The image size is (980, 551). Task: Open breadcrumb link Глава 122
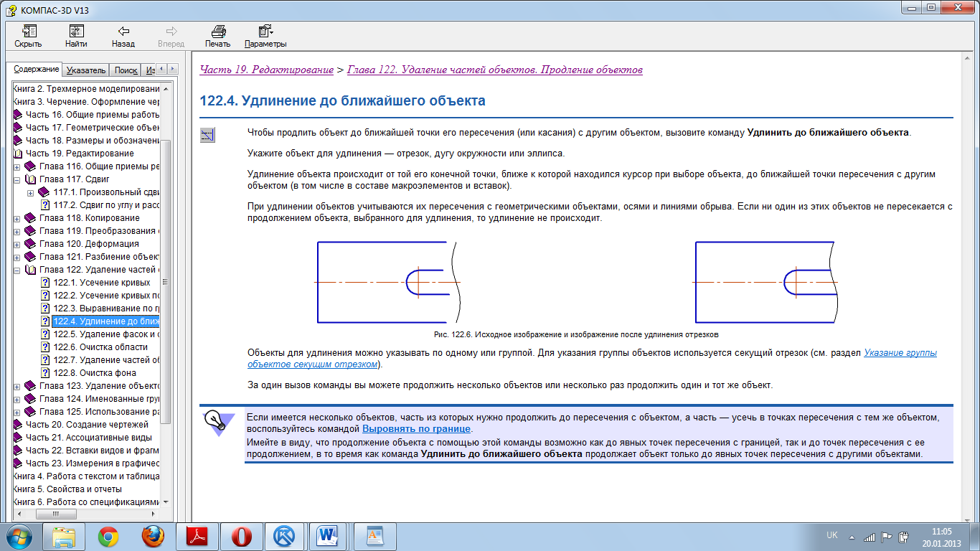coord(495,70)
